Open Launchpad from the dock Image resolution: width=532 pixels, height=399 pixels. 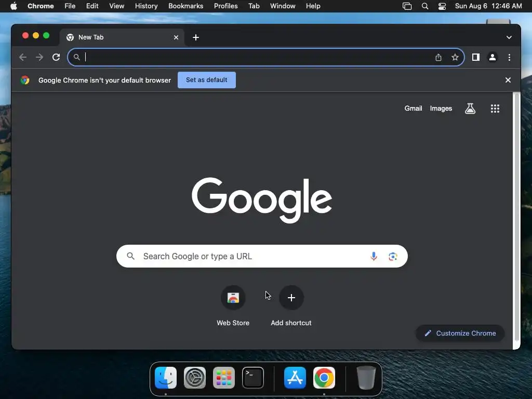point(224,378)
